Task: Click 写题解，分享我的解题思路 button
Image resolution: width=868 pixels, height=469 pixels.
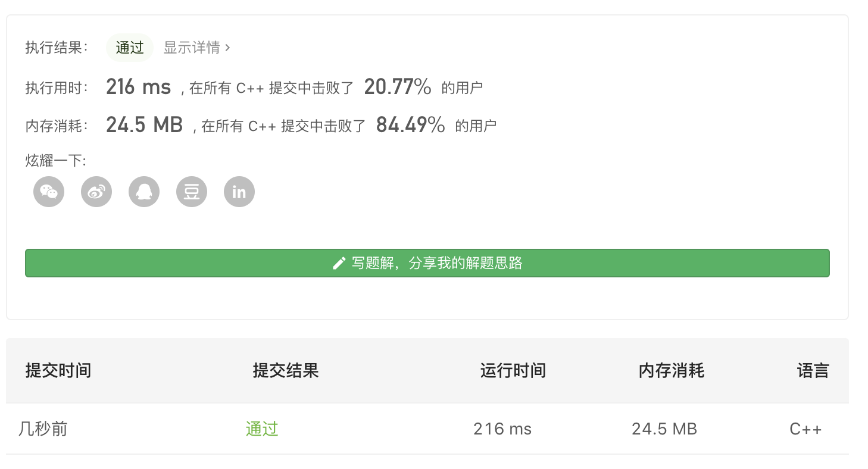Action: click(427, 263)
